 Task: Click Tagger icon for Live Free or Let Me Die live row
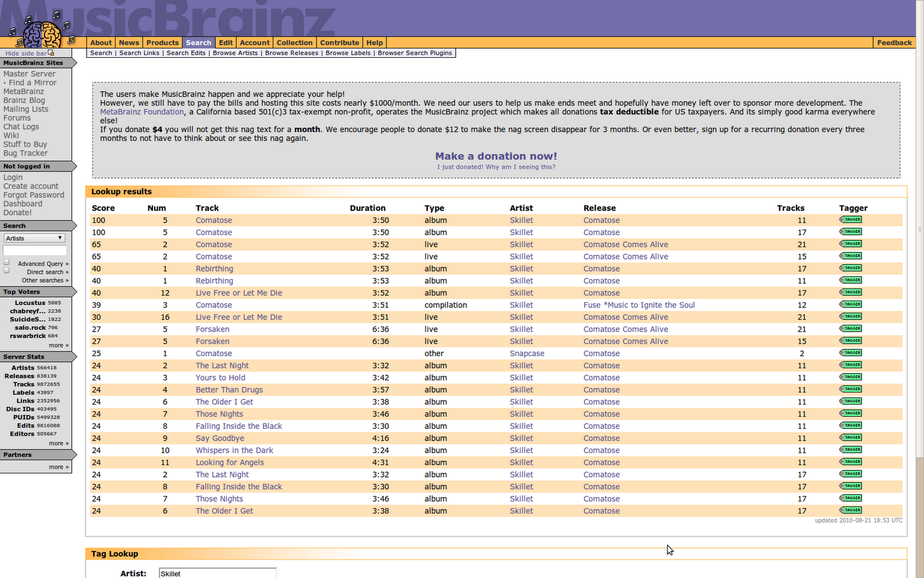click(851, 317)
